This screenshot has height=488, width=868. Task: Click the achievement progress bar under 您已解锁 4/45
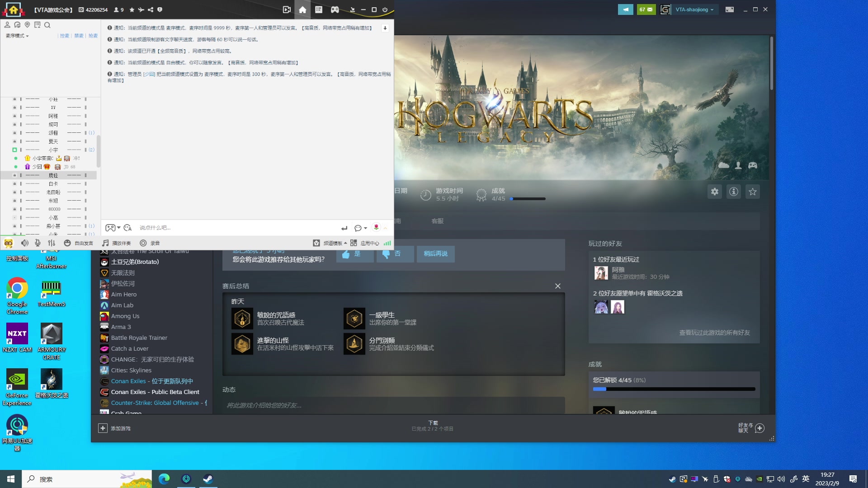click(x=674, y=389)
